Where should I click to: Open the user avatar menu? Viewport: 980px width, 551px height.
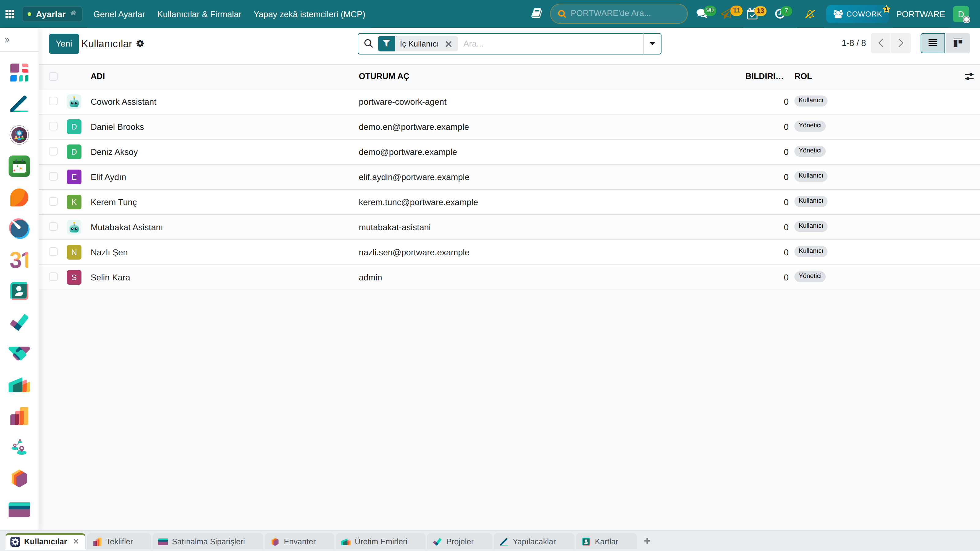[x=961, y=14]
